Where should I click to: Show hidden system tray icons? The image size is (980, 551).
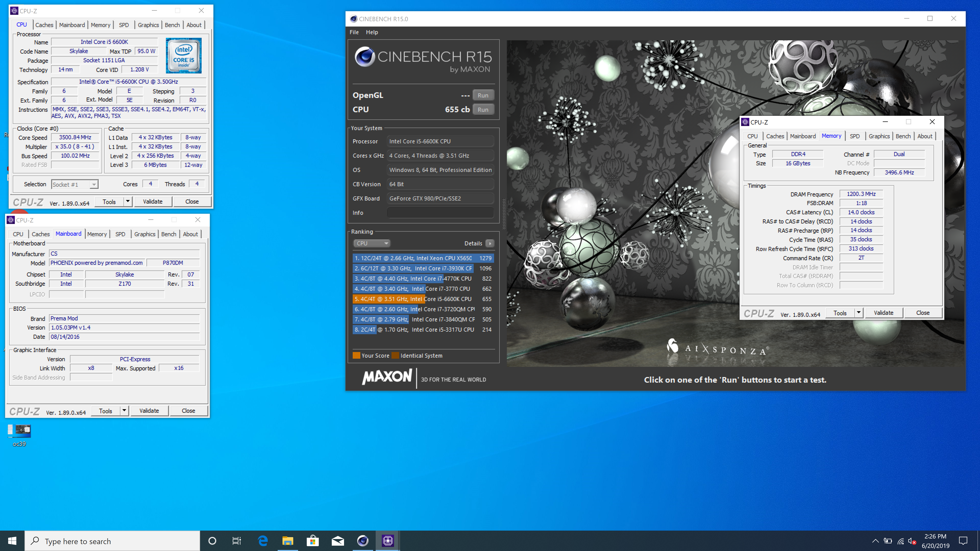coord(875,541)
